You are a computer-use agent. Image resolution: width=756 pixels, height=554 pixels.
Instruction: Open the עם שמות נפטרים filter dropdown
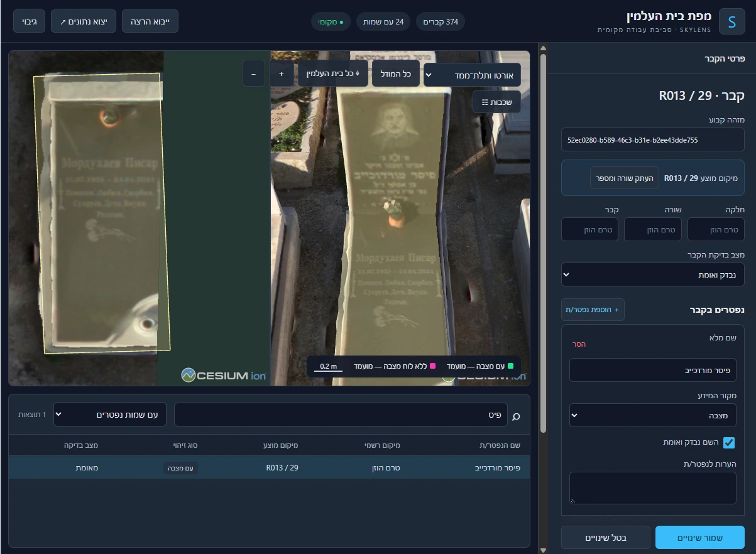point(110,415)
